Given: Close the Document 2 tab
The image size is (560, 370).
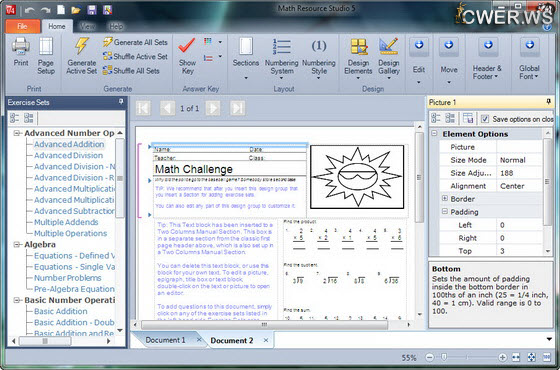Looking at the screenshot, I should (x=266, y=340).
